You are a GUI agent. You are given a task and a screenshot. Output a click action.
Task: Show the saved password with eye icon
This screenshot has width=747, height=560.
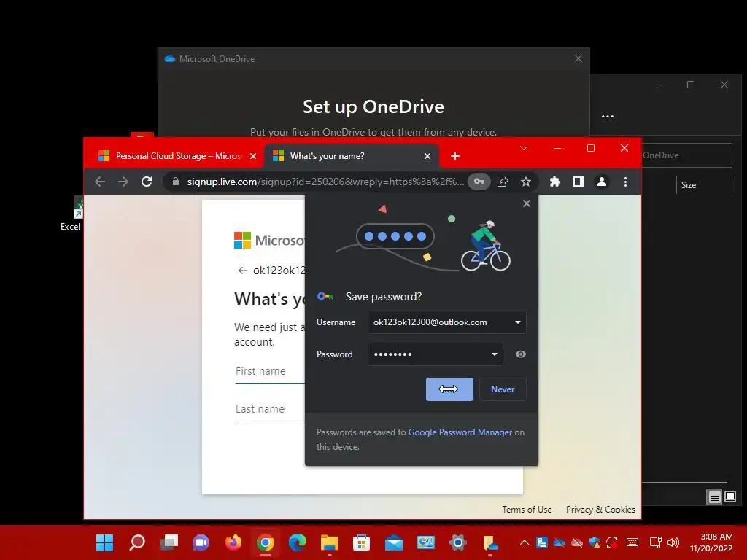tap(521, 354)
